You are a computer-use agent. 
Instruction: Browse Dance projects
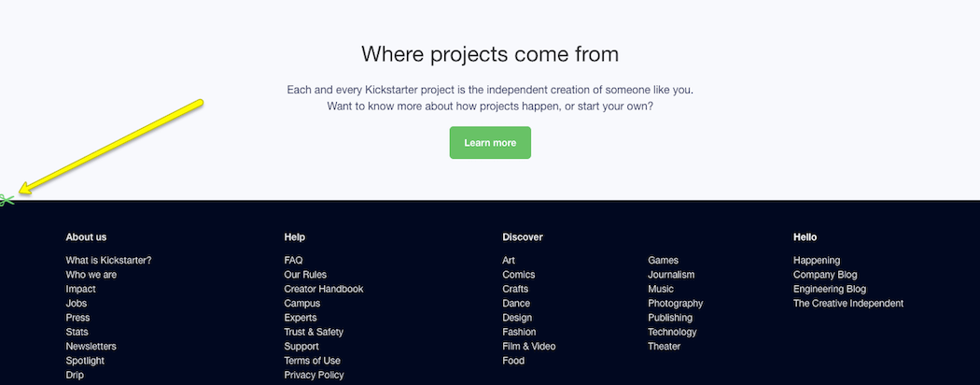click(x=516, y=304)
